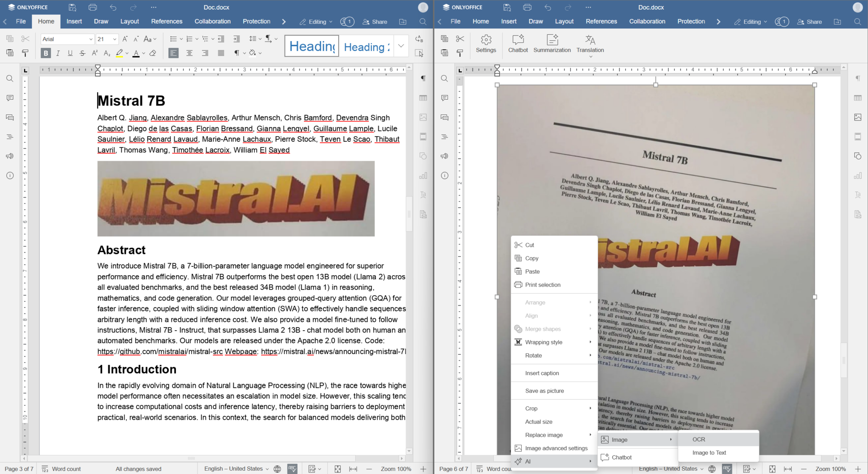Open AI plugin Settings

(x=486, y=44)
